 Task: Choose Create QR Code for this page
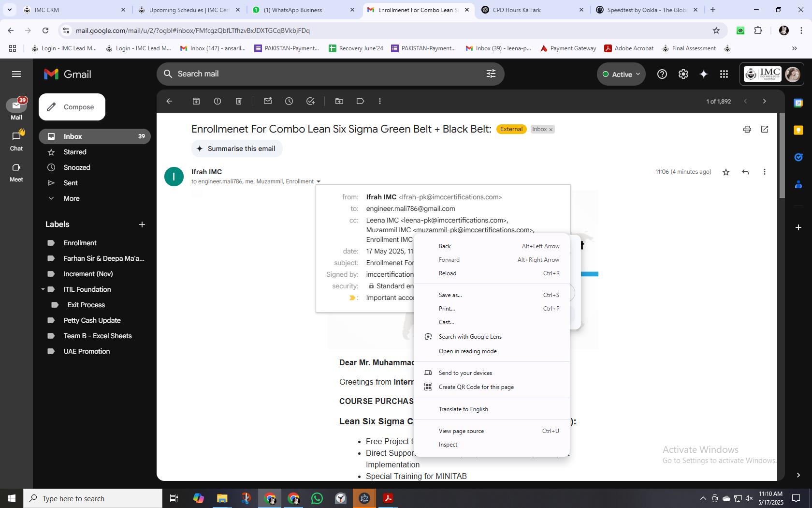(x=492, y=387)
